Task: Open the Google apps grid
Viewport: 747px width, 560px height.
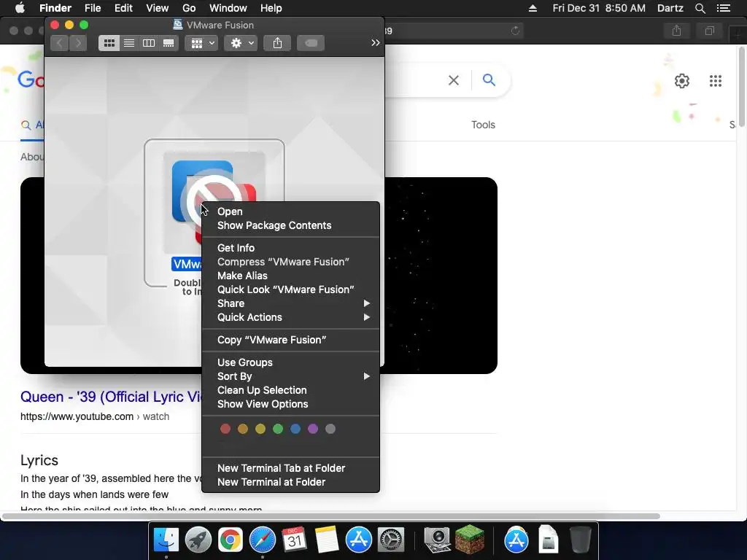Action: (715, 81)
